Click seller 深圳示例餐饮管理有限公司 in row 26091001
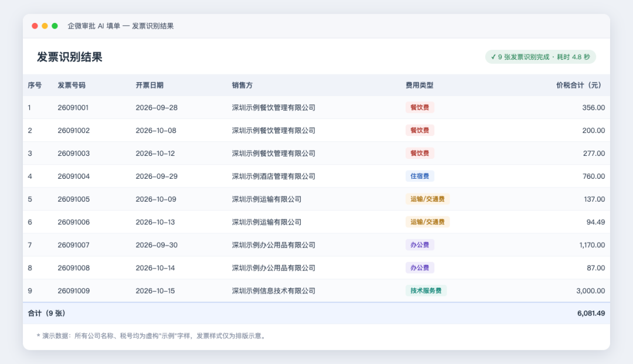Viewport: 633px width, 364px height. point(273,108)
